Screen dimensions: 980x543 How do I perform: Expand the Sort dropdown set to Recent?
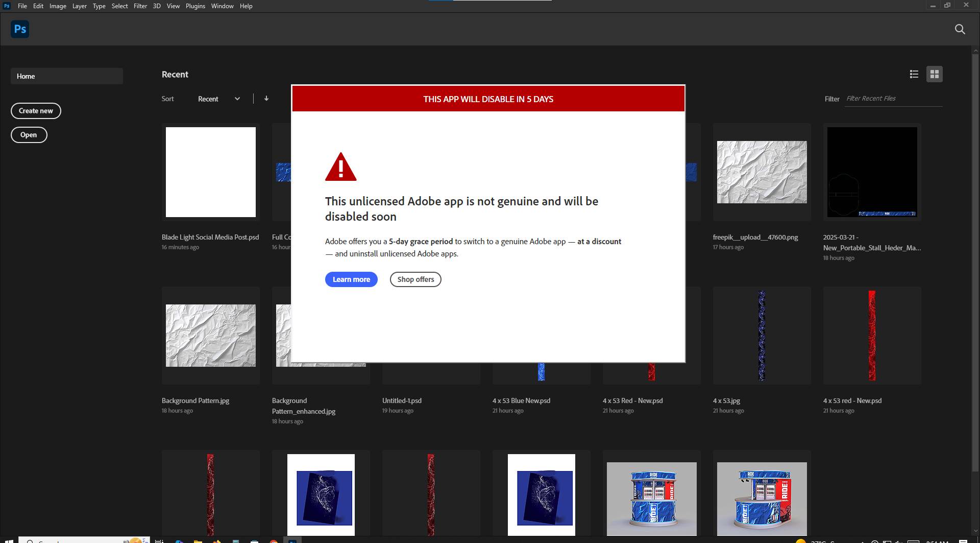(x=219, y=99)
